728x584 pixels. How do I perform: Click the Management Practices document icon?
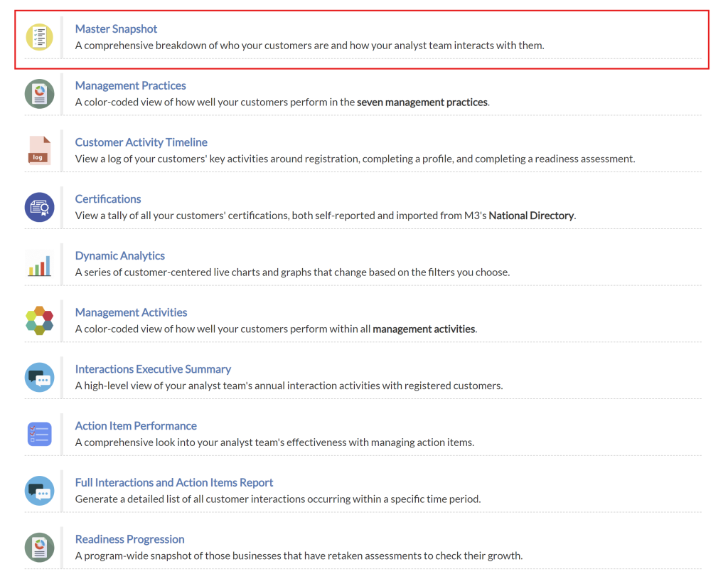(x=39, y=94)
